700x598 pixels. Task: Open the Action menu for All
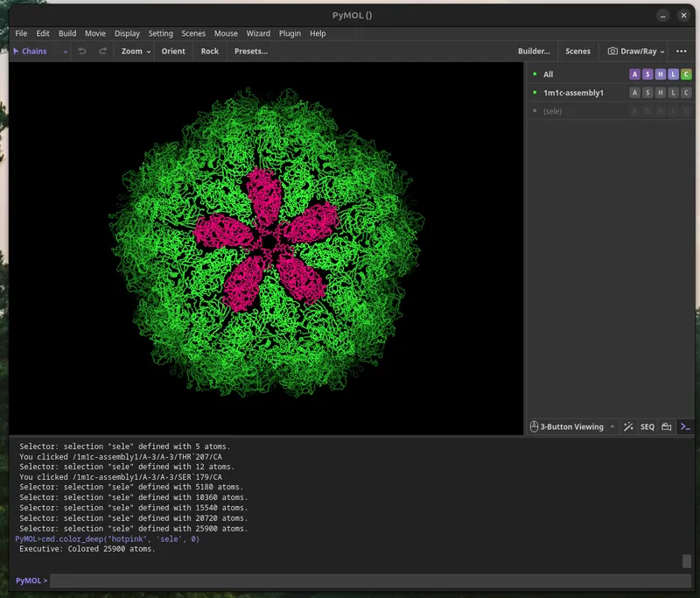coord(635,74)
